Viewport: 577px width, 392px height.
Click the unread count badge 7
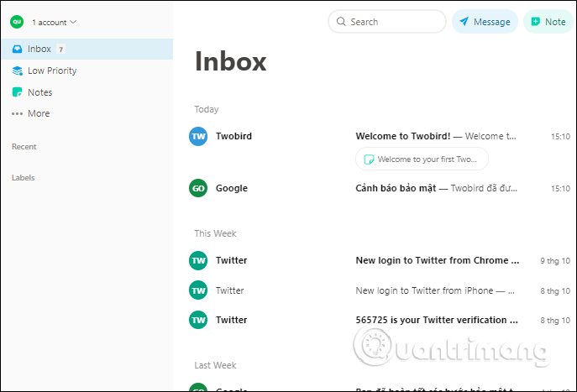[61, 50]
